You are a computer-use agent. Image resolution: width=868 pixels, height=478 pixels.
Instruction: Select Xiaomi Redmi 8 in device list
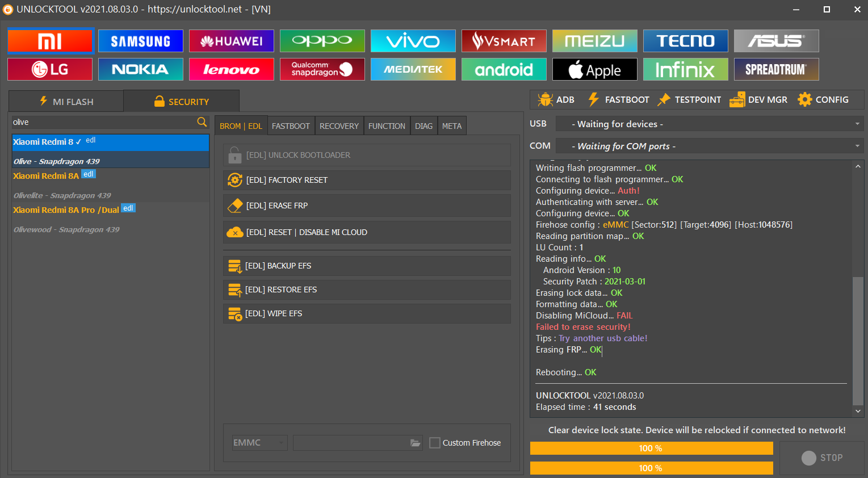111,151
